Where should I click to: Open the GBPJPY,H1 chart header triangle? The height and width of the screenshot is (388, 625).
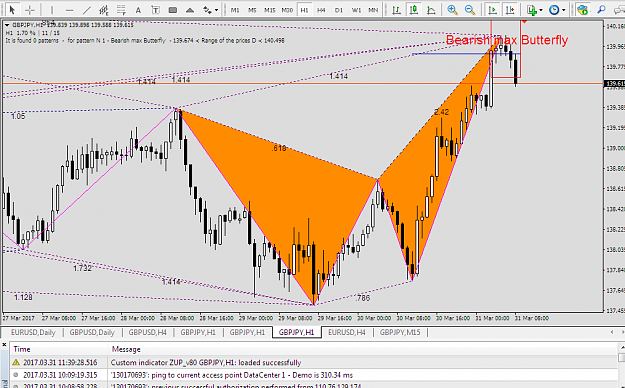7,25
